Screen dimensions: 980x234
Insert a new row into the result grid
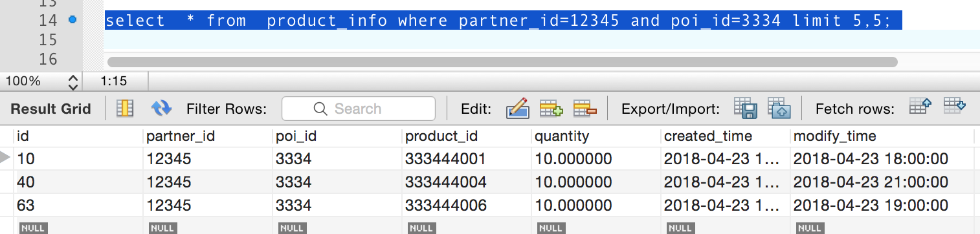pos(551,108)
